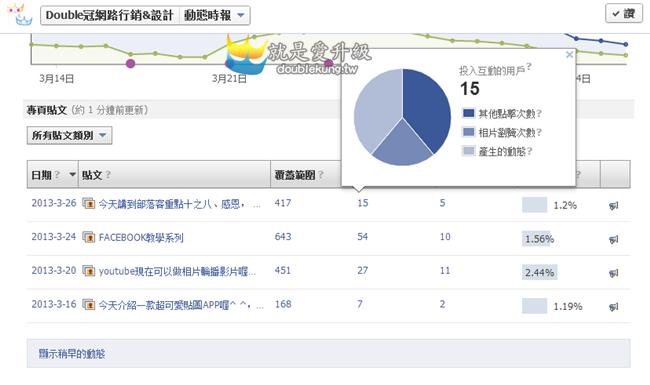Click photo icon of youtube post
650x385 pixels.
89,271
